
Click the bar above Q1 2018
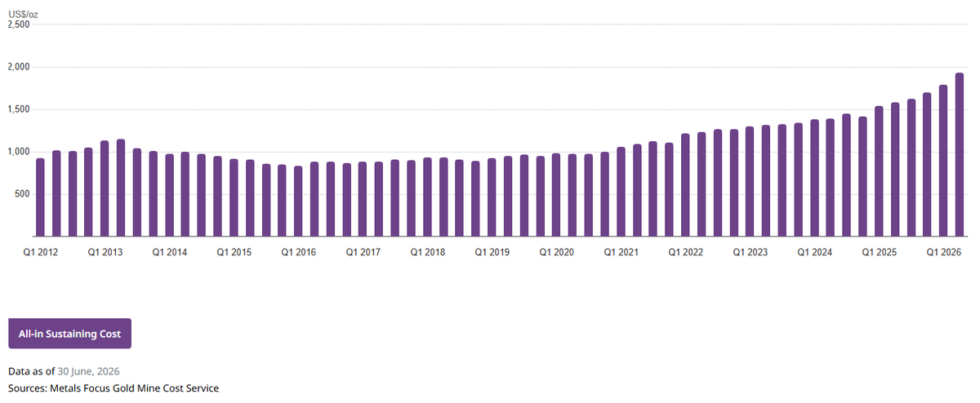[427, 197]
